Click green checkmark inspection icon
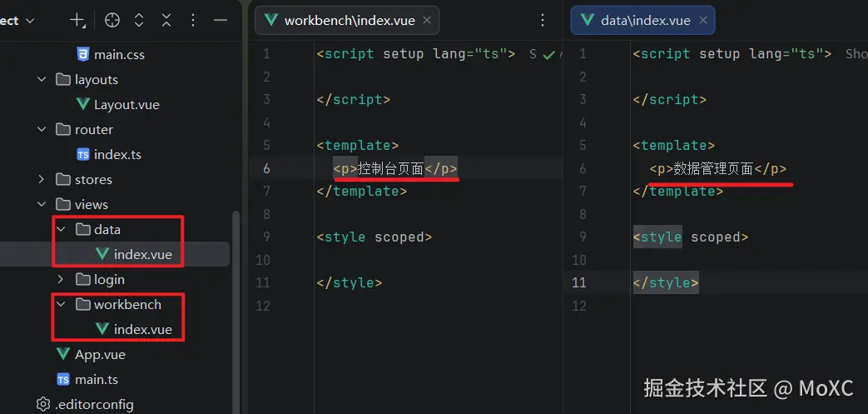The height and width of the screenshot is (414, 868). click(x=548, y=54)
